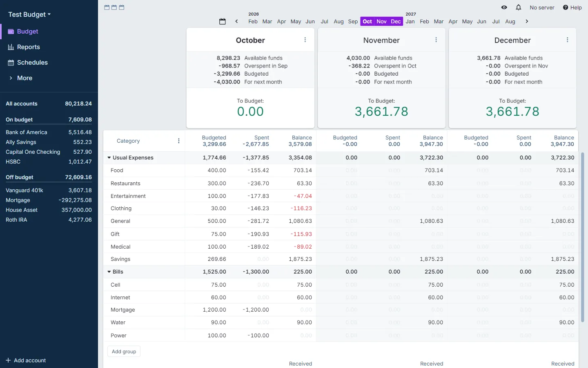Open the All accounts view
The width and height of the screenshot is (588, 368).
(x=49, y=103)
